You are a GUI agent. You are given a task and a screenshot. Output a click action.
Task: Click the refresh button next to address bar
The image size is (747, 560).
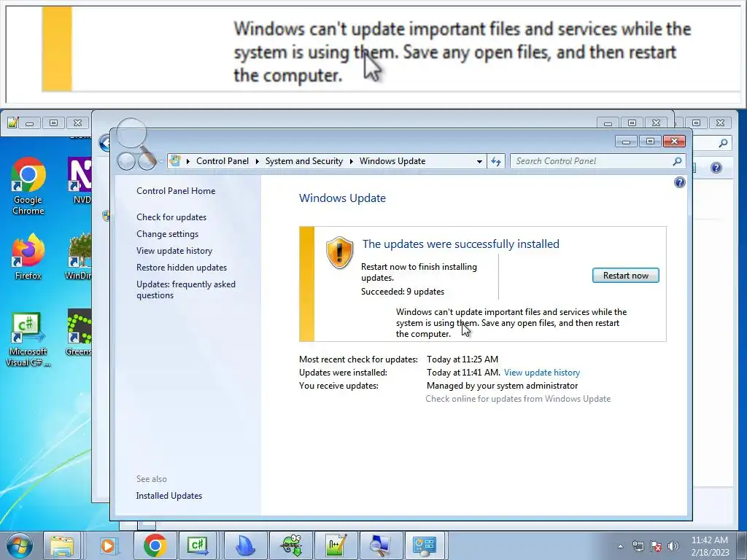[496, 161]
